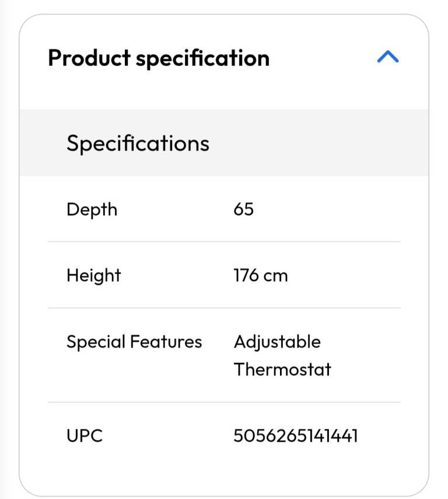The height and width of the screenshot is (499, 448).
Task: Collapse the Product specification section chevron
Action: (x=388, y=57)
